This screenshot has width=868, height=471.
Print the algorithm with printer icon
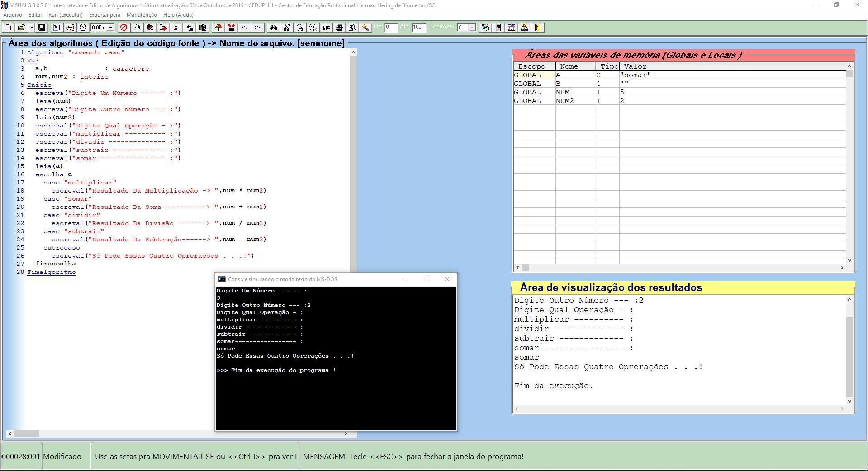pyautogui.click(x=339, y=28)
